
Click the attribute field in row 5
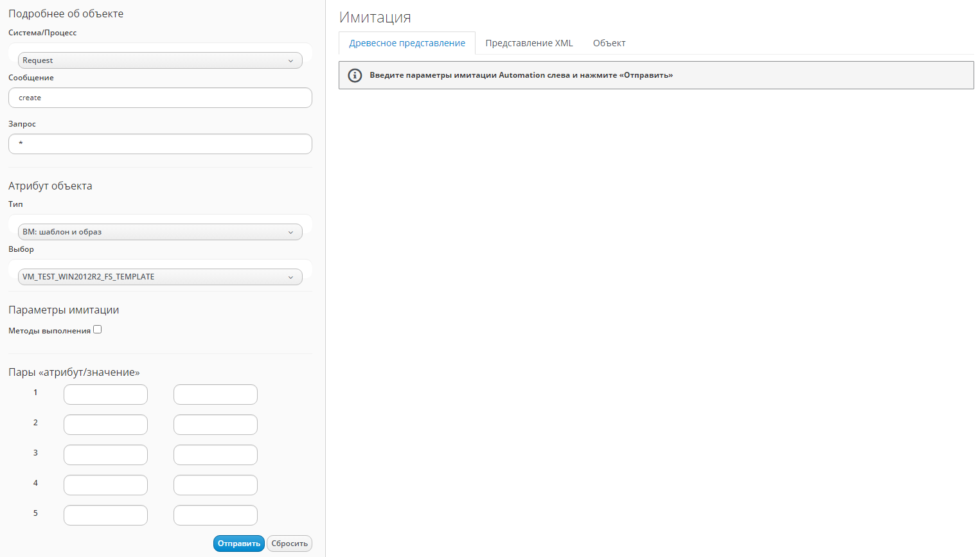(x=105, y=515)
